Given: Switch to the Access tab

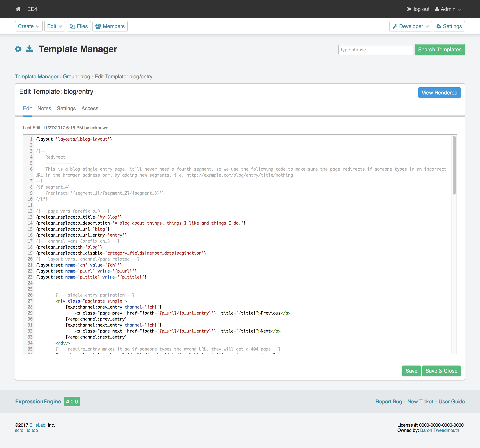Looking at the screenshot, I should click(x=90, y=109).
